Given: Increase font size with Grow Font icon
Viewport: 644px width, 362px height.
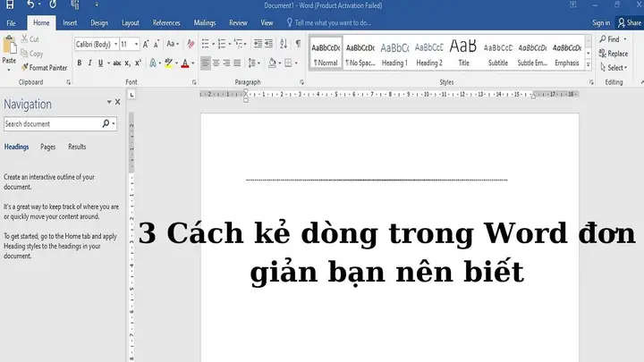Looking at the screenshot, I should coord(146,45).
